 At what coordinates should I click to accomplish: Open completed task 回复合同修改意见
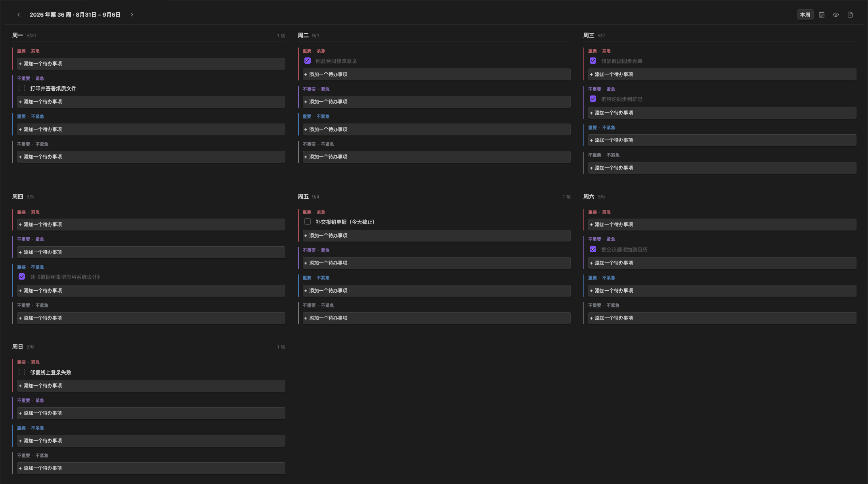point(336,61)
